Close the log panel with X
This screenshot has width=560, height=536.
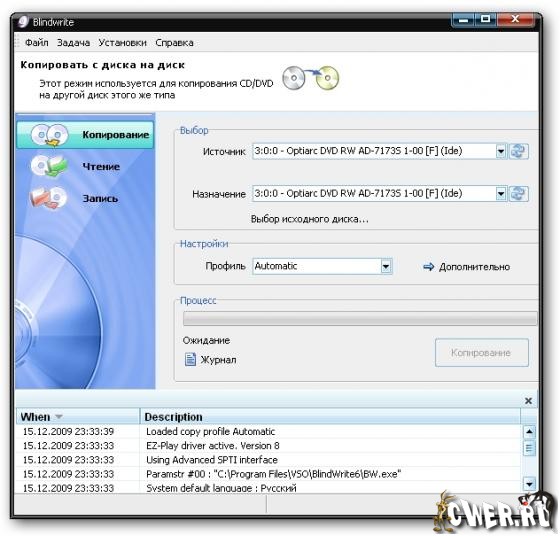coord(529,401)
